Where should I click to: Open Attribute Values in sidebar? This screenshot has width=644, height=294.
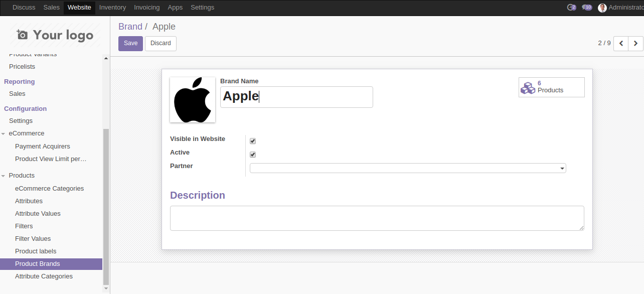point(38,214)
